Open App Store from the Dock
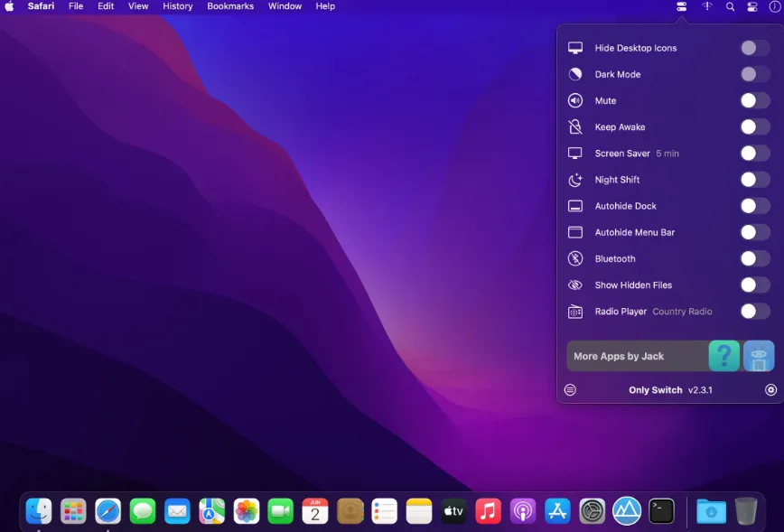The image size is (784, 532). point(557,511)
